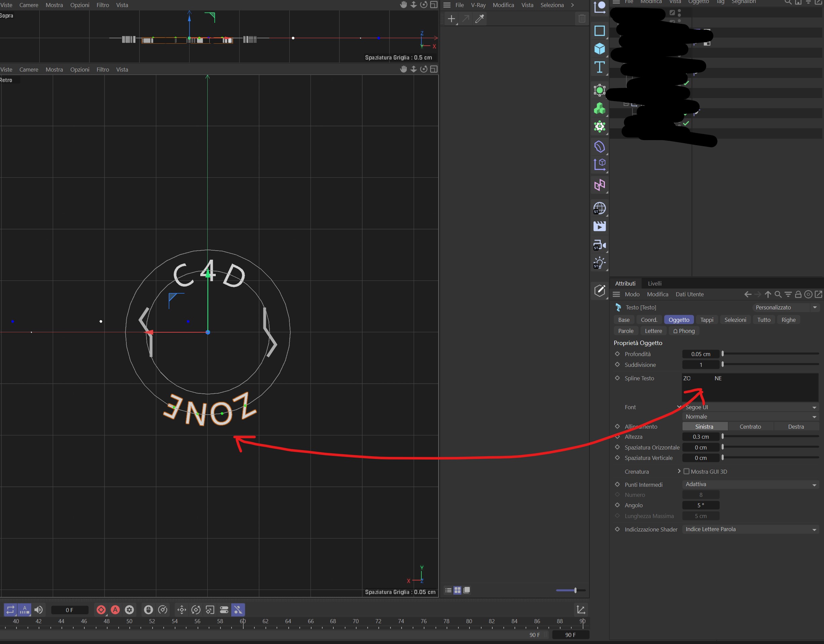The width and height of the screenshot is (824, 644).
Task: Open the Segoe UI font dropdown
Action: click(x=750, y=407)
